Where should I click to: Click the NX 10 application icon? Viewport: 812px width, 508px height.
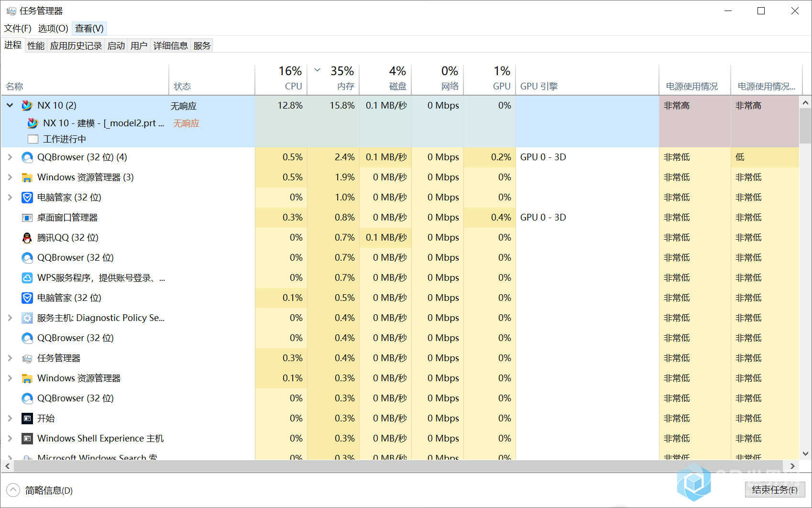click(27, 106)
